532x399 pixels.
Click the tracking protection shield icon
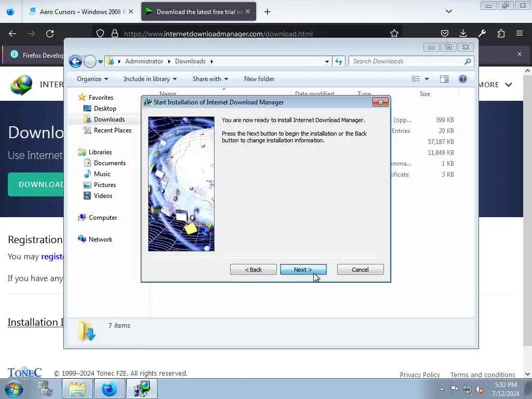(100, 34)
